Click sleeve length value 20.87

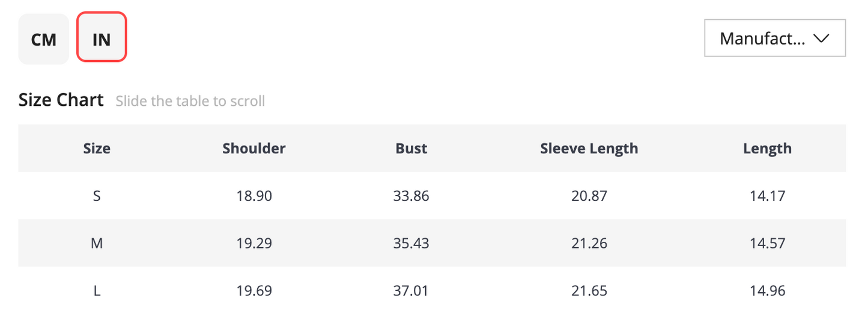pyautogui.click(x=589, y=196)
